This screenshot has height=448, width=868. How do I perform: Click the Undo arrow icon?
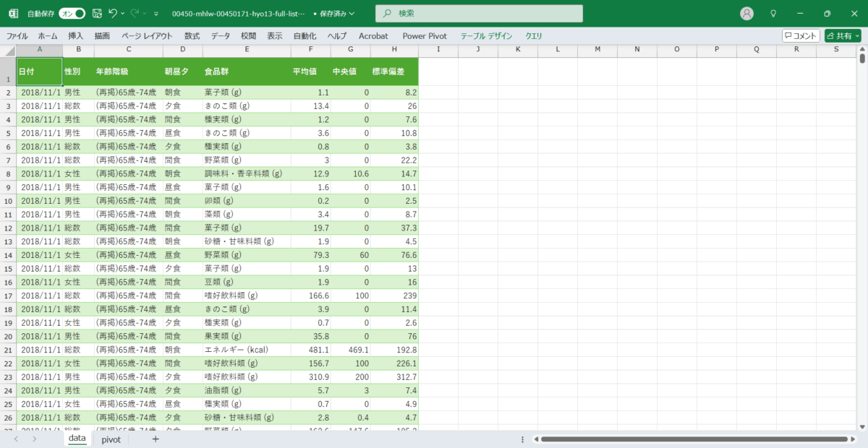pyautogui.click(x=113, y=14)
